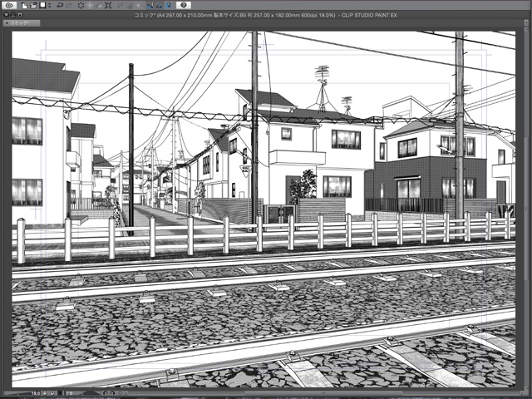
Task: Open CLIP STUDIO launcher icon
Action: [x=9, y=6]
